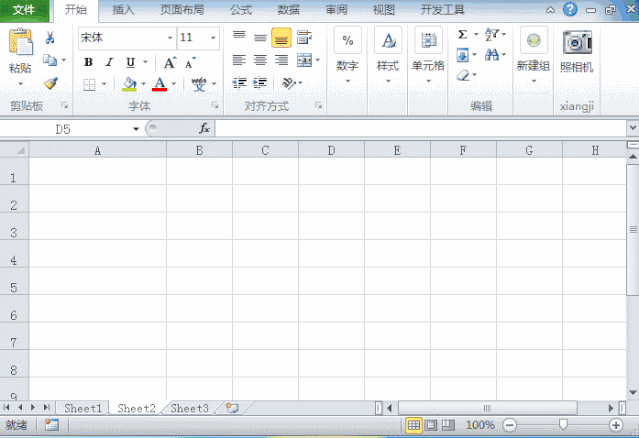Open Find and Select binoculars
Viewport: 639px width, 438px height.
(x=491, y=54)
